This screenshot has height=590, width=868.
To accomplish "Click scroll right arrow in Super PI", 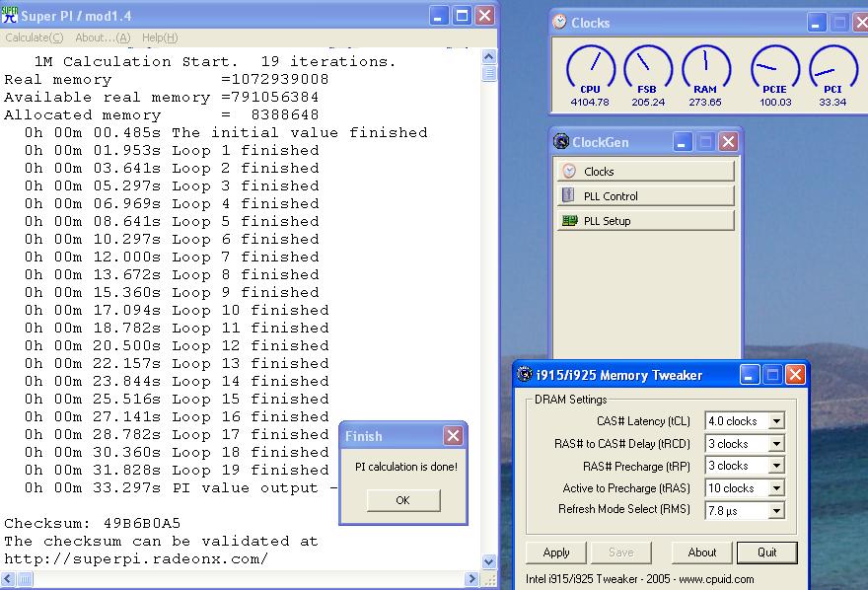I will coord(471,579).
